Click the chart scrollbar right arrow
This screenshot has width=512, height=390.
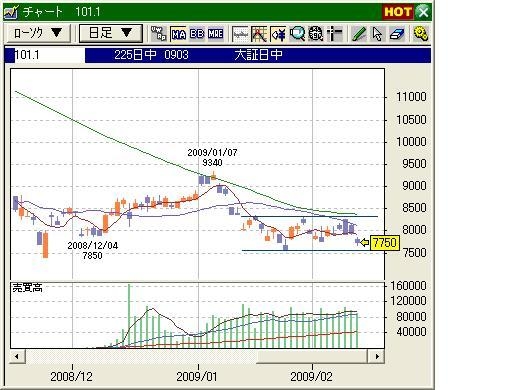pyautogui.click(x=377, y=356)
